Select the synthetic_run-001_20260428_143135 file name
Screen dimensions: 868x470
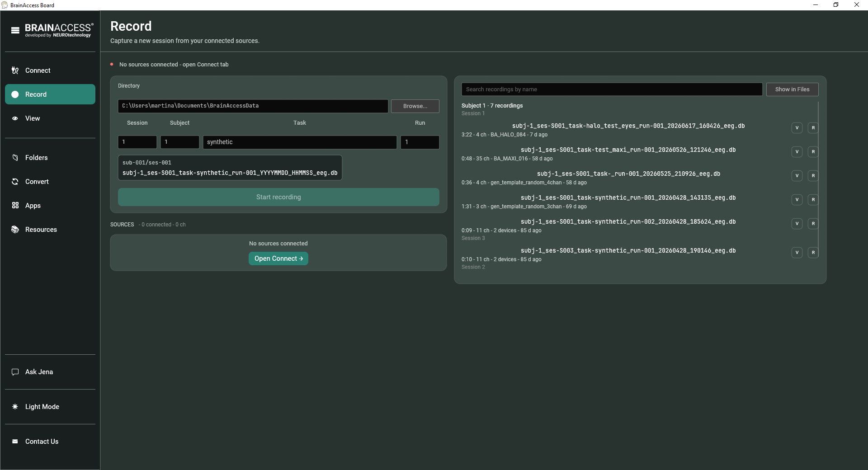[x=628, y=198]
